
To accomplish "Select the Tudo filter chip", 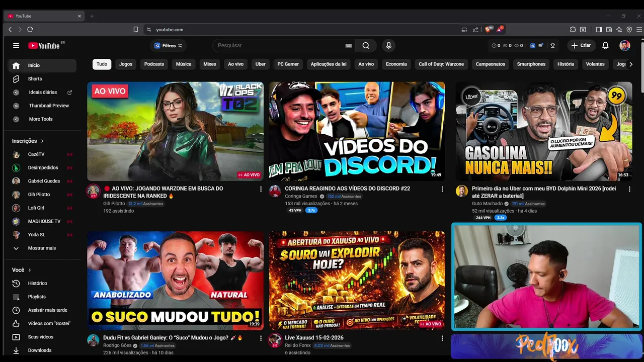I will (x=102, y=64).
